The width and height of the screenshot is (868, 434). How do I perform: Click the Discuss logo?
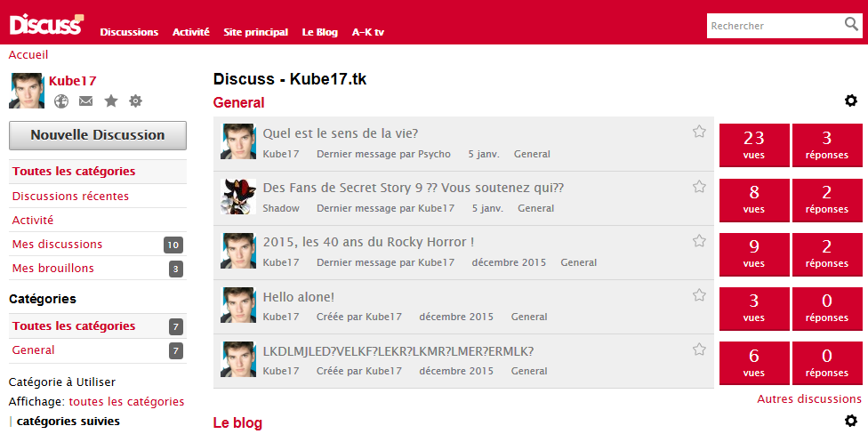click(x=46, y=24)
